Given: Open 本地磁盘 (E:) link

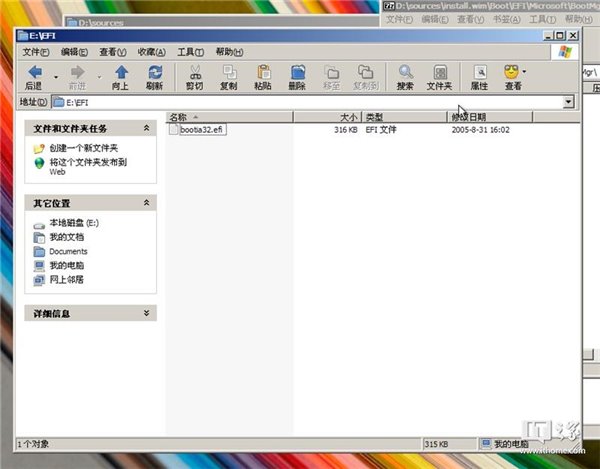Looking at the screenshot, I should pos(74,223).
